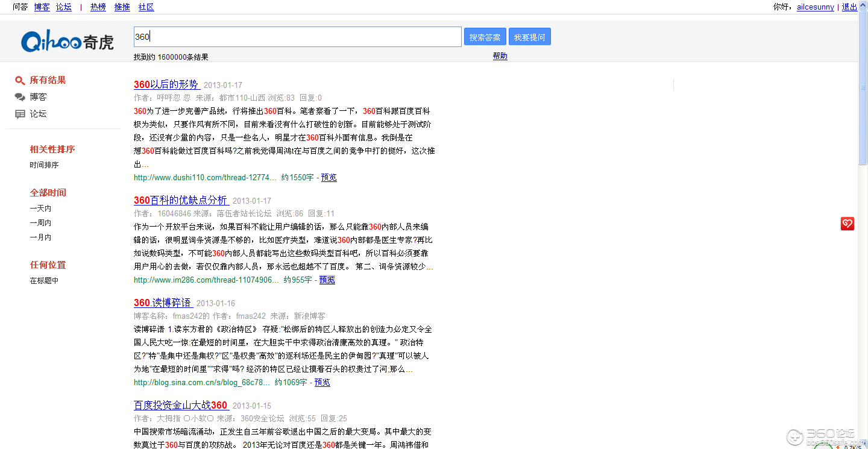
Task: Open result titled 360以后的形势
Action: pos(167,84)
